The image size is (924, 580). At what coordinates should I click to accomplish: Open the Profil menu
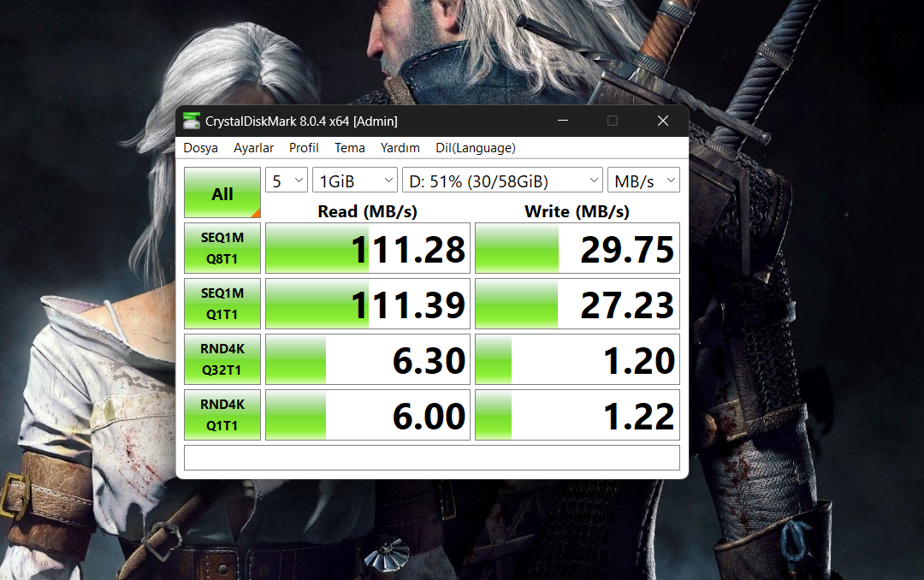[x=304, y=148]
